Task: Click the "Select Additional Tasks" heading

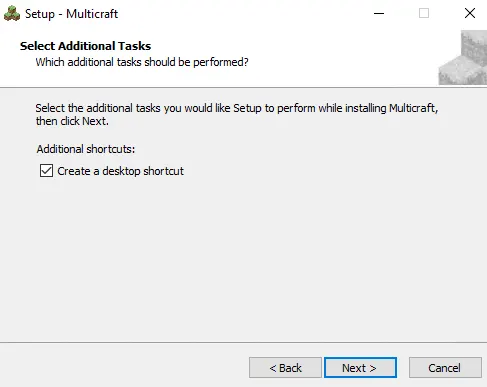Action: coord(85,46)
